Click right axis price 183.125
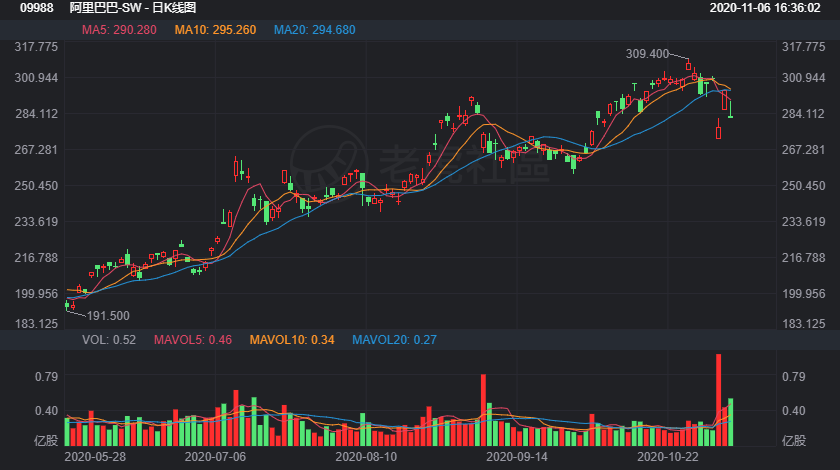 click(804, 324)
